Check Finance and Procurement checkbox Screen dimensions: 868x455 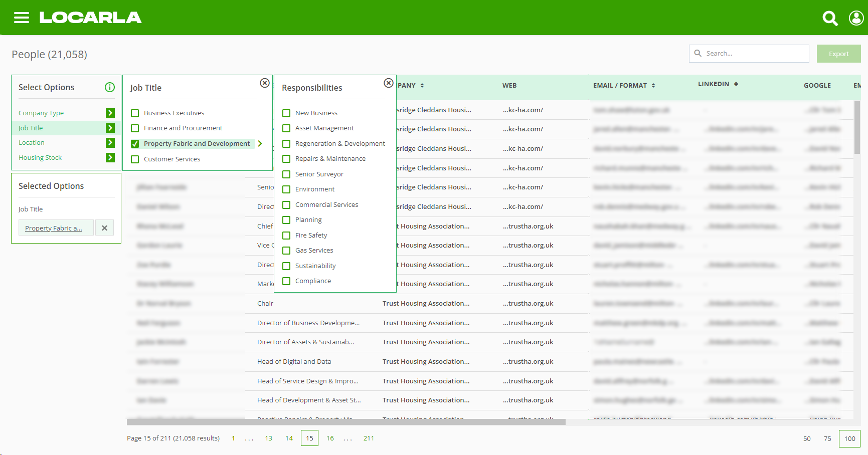[135, 128]
